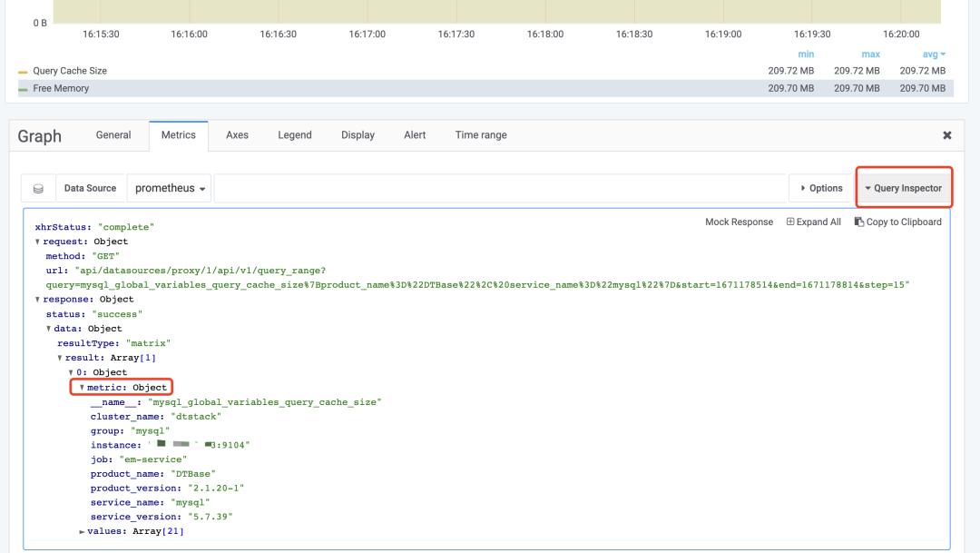
Task: Sort legend by the min column
Action: click(x=806, y=54)
